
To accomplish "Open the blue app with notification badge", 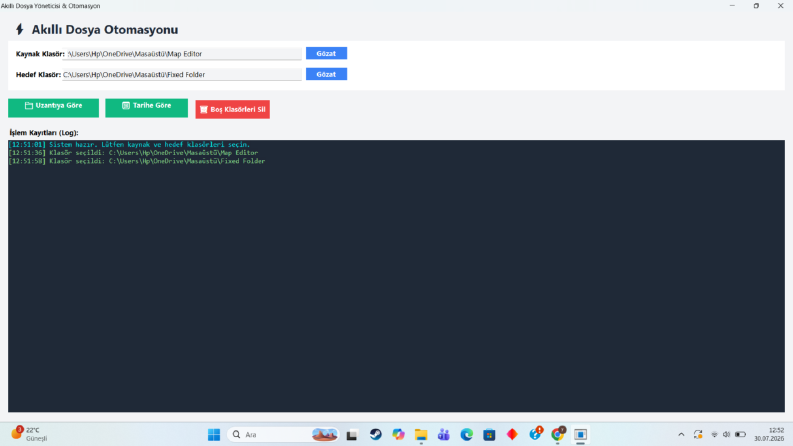I will (x=535, y=434).
